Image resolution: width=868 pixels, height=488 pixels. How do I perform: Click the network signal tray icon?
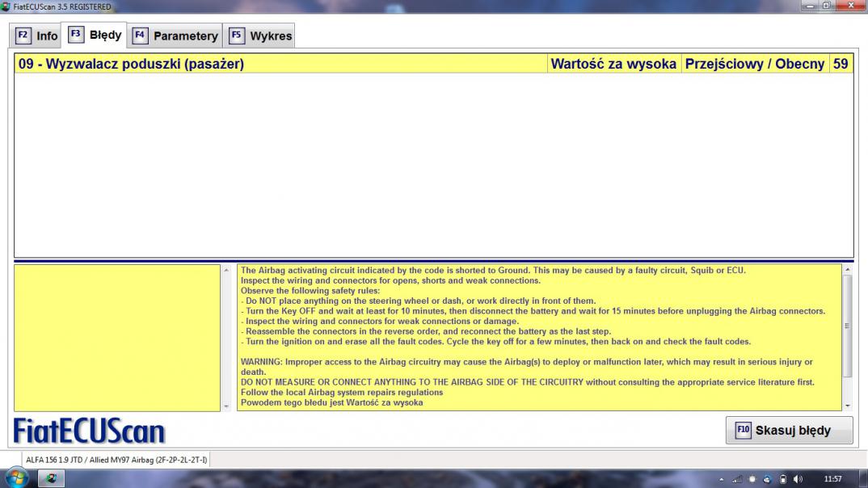pyautogui.click(x=737, y=479)
